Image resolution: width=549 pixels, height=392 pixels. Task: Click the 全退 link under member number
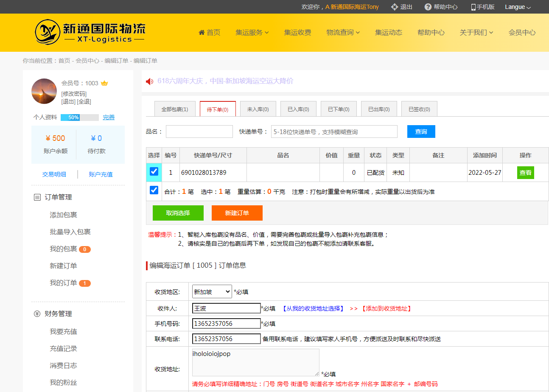(x=84, y=101)
